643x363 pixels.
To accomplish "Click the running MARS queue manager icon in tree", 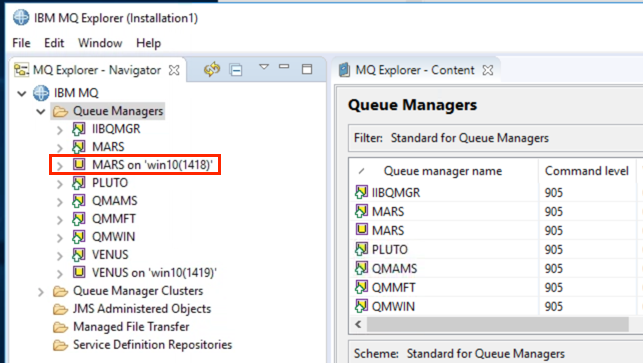I will tap(78, 147).
